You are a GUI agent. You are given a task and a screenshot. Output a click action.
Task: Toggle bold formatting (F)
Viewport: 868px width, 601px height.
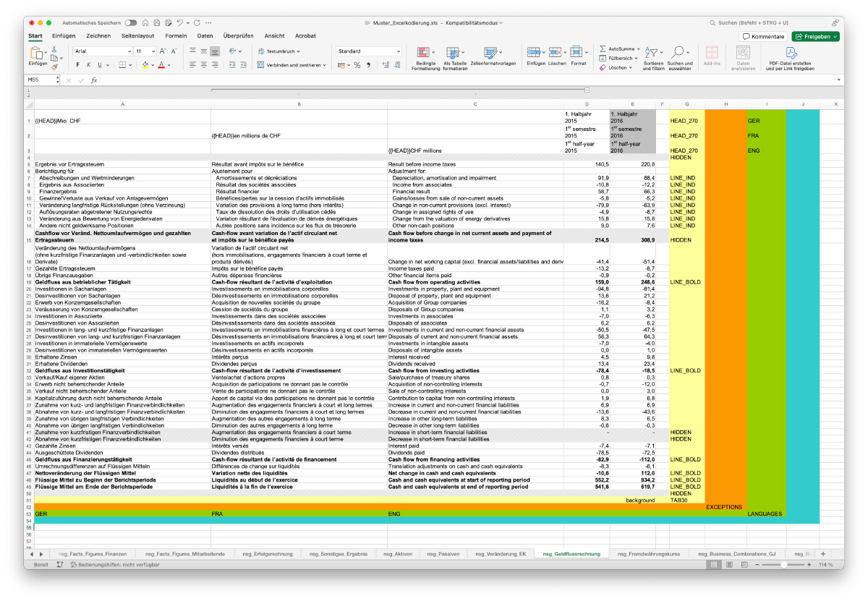tap(78, 64)
